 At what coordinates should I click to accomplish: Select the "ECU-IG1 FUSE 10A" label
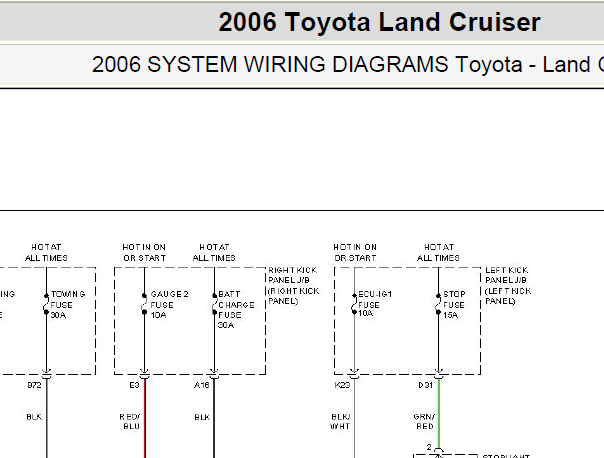coord(374,304)
